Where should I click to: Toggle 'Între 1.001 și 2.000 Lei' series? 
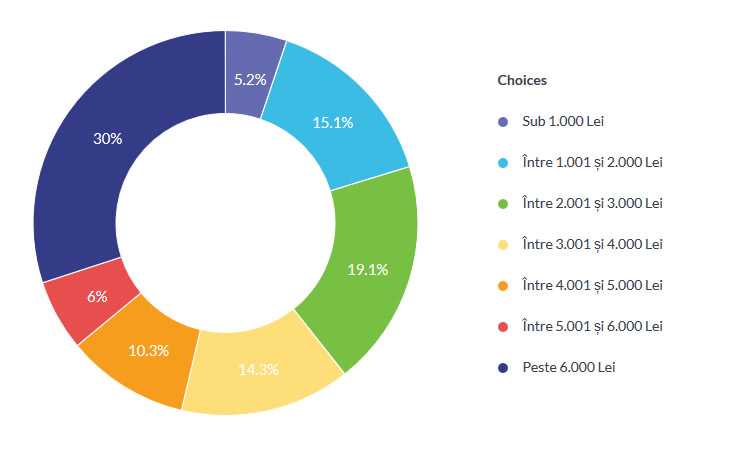pyautogui.click(x=592, y=163)
